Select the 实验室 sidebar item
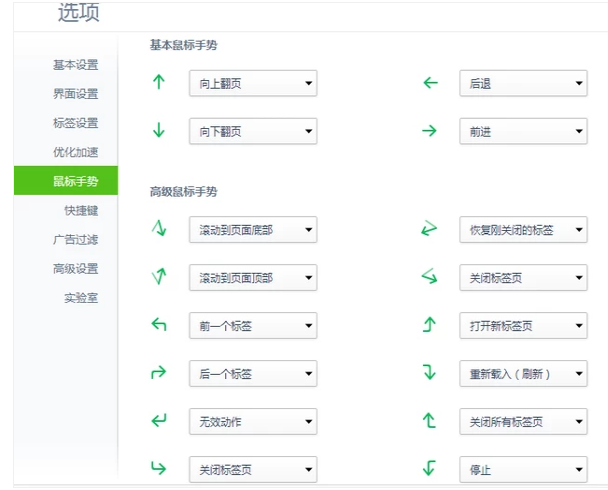608x490 pixels. pos(80,297)
